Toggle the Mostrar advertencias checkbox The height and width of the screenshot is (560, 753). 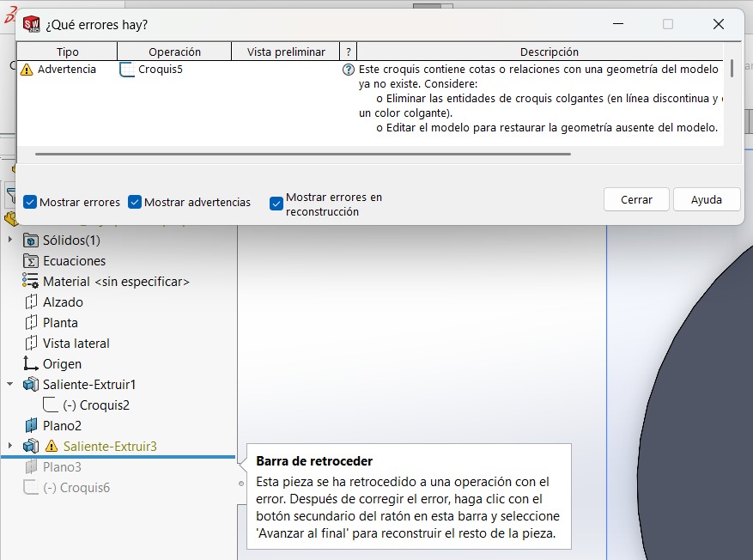pos(135,202)
